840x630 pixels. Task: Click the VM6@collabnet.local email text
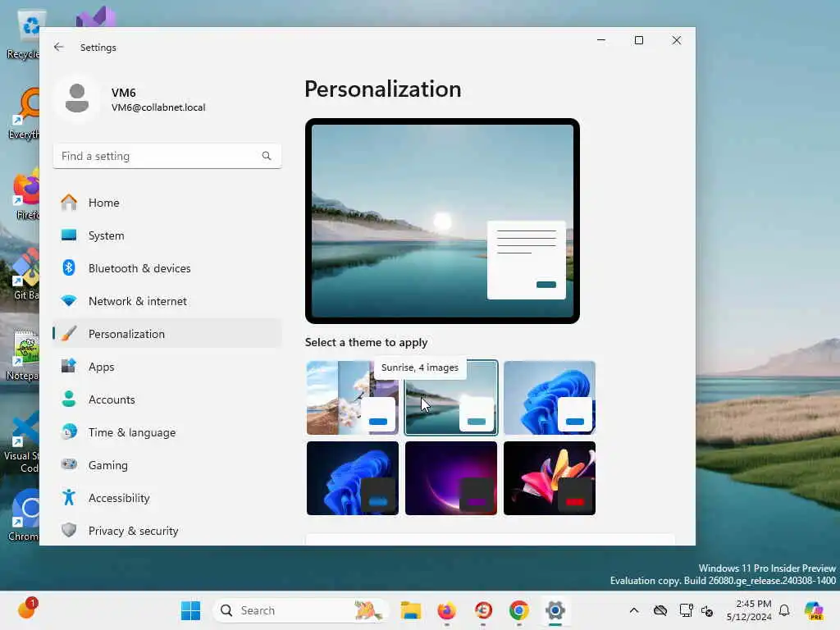(x=158, y=107)
